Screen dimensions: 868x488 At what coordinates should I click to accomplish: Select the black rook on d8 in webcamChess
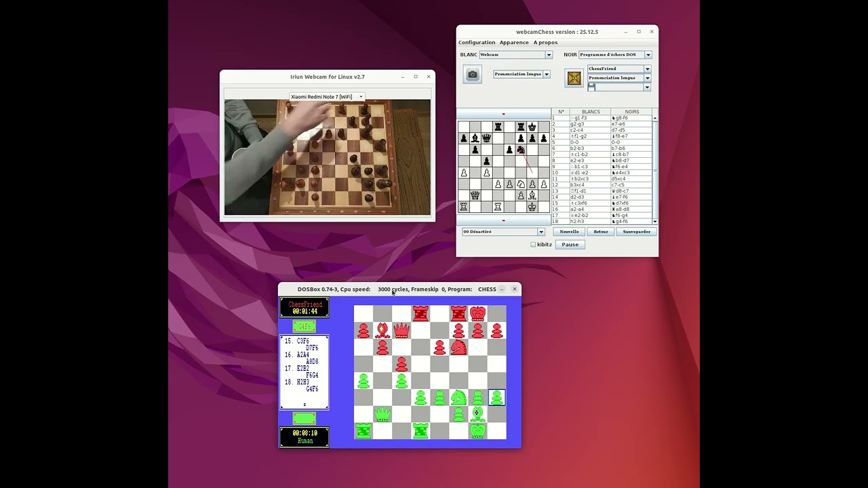[498, 127]
